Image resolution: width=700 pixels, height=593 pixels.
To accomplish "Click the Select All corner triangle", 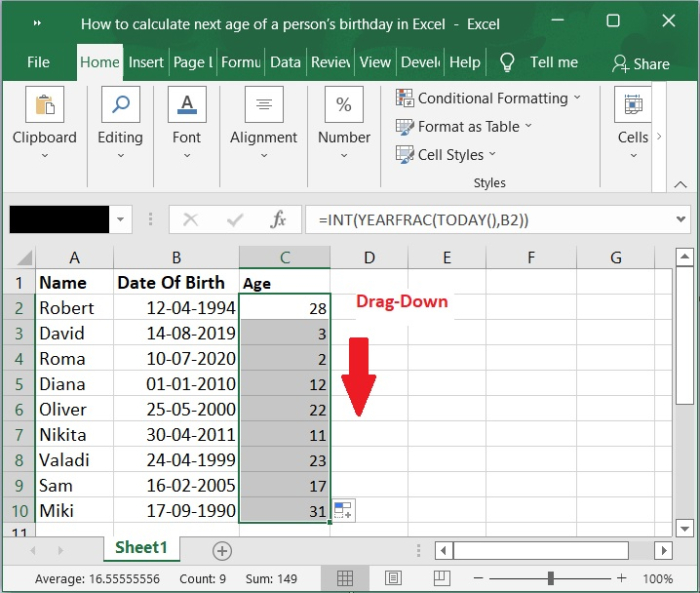I will coord(24,258).
